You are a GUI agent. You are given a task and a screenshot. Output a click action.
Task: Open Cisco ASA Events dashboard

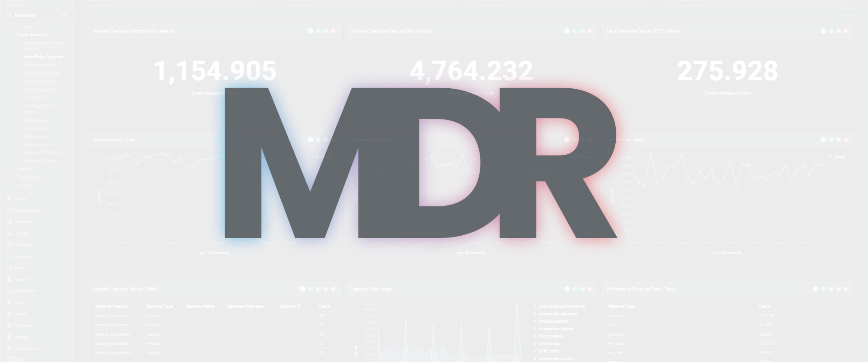click(x=40, y=81)
